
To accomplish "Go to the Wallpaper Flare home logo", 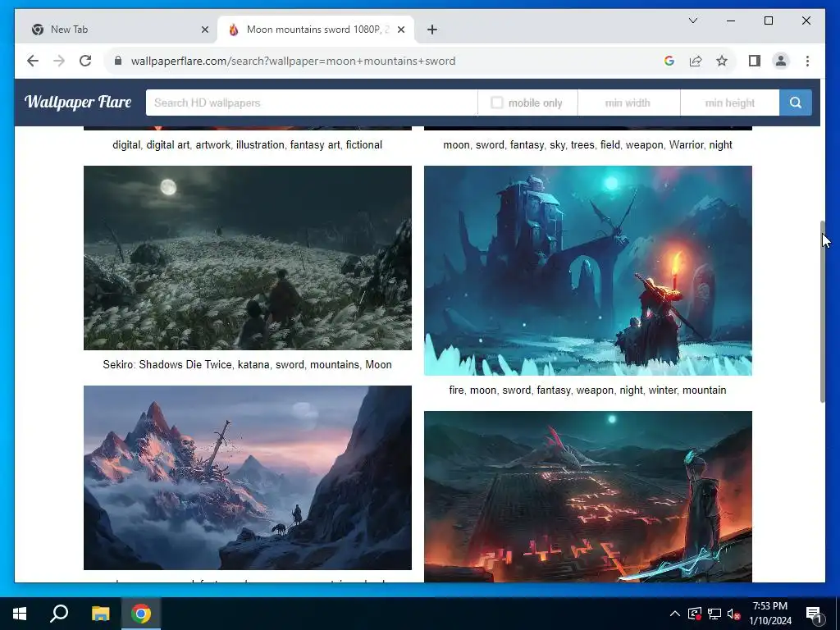I will (78, 102).
